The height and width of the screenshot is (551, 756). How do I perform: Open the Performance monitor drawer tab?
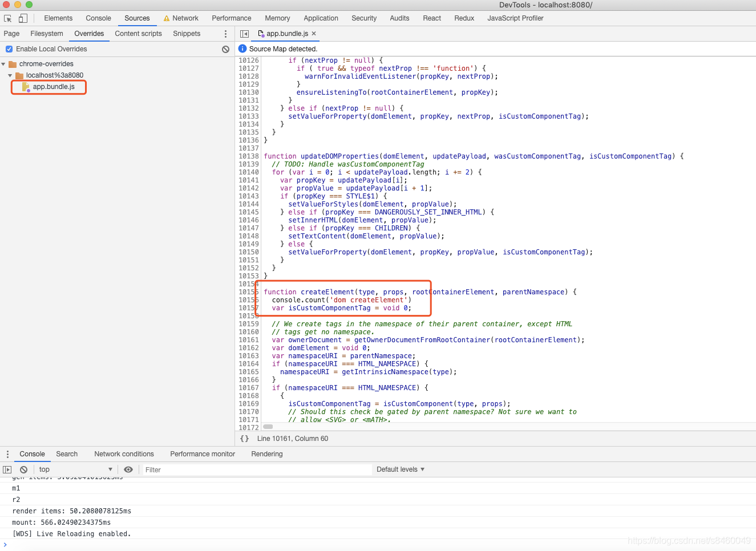pos(203,454)
